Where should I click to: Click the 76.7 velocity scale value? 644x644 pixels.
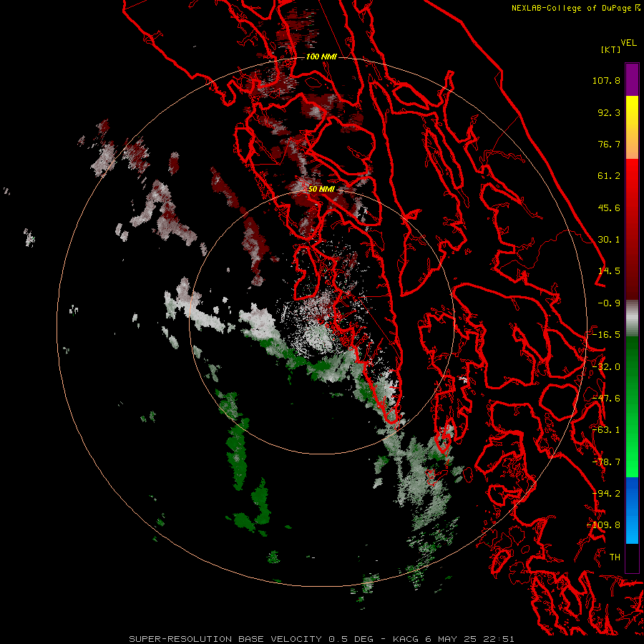click(609, 144)
